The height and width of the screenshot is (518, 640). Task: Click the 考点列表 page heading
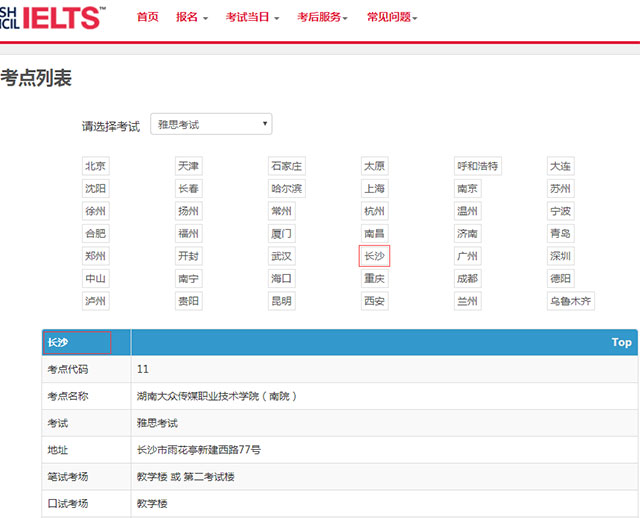coord(36,78)
